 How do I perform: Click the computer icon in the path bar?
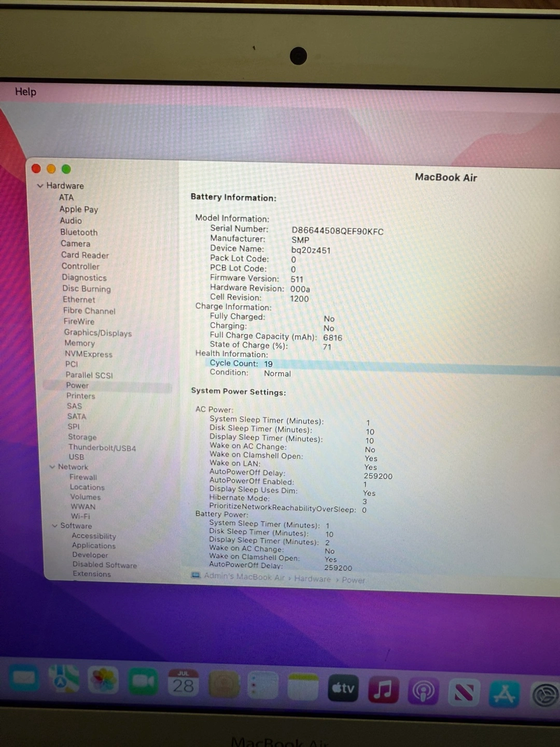point(195,575)
